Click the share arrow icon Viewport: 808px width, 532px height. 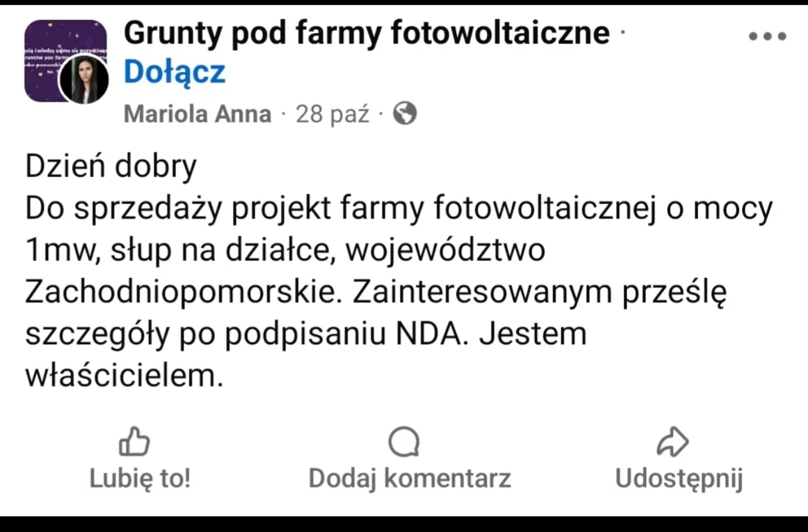[673, 442]
